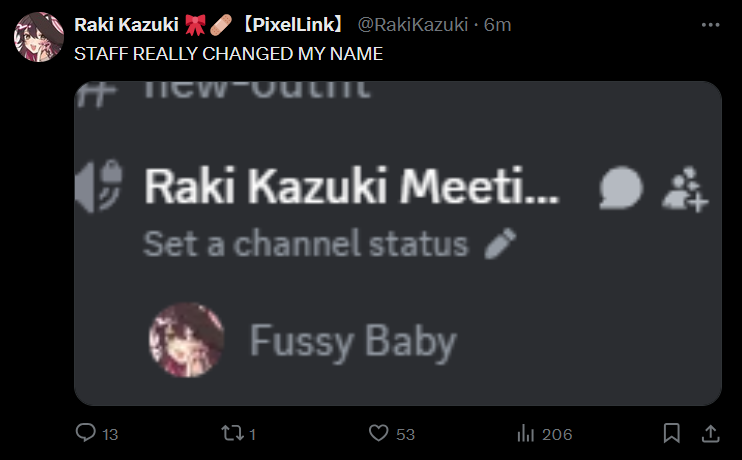Click the tweet text STAFF REALLY CHANGED MY NAME
The width and height of the screenshot is (742, 460).
point(228,54)
